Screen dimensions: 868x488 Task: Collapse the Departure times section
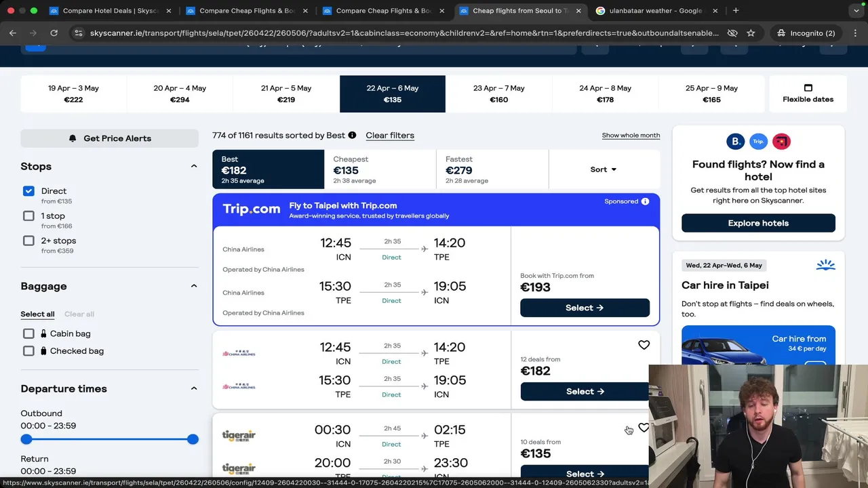(x=193, y=388)
